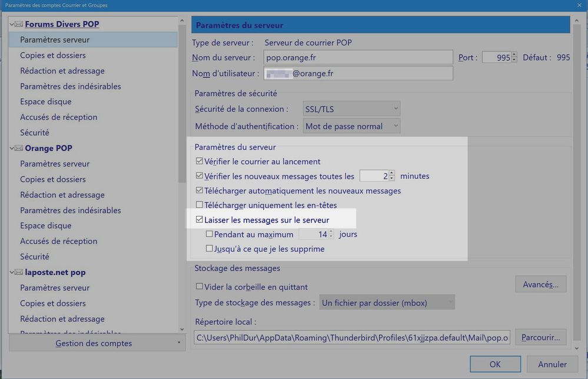The image size is (588, 379).
Task: Increase the check interval minutes spinner
Action: (392, 173)
